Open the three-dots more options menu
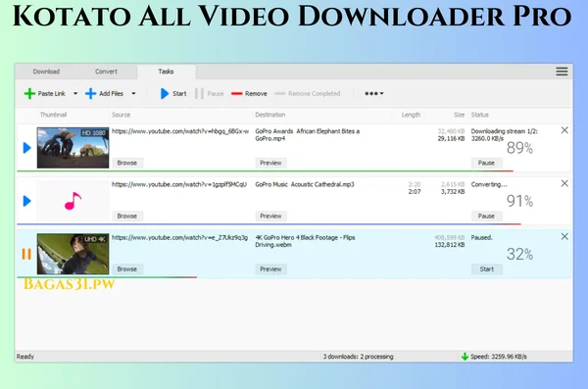This screenshot has width=588, height=389. coord(374,93)
